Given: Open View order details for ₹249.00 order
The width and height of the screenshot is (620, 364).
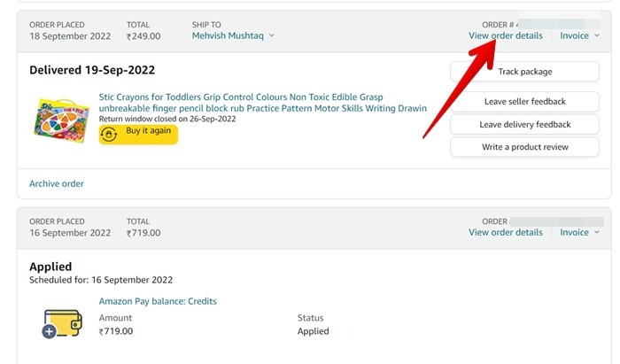Looking at the screenshot, I should pyautogui.click(x=506, y=35).
